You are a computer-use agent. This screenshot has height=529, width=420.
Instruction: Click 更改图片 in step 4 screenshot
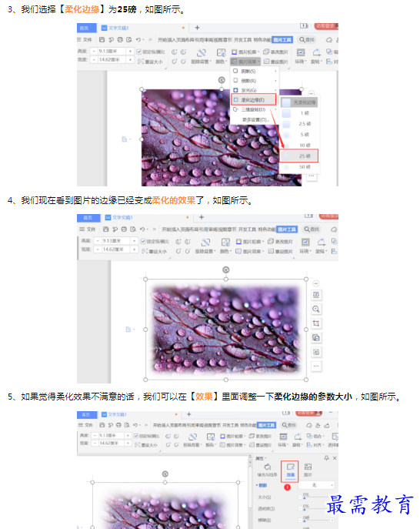[281, 242]
